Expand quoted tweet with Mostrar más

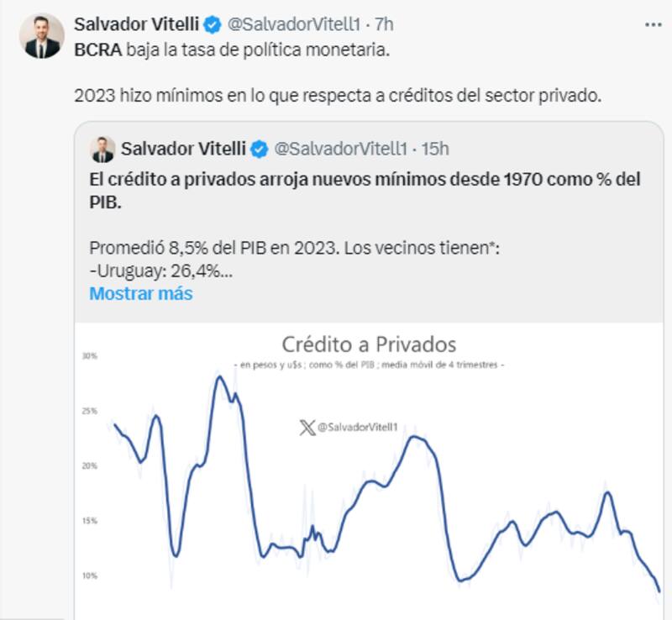(140, 293)
